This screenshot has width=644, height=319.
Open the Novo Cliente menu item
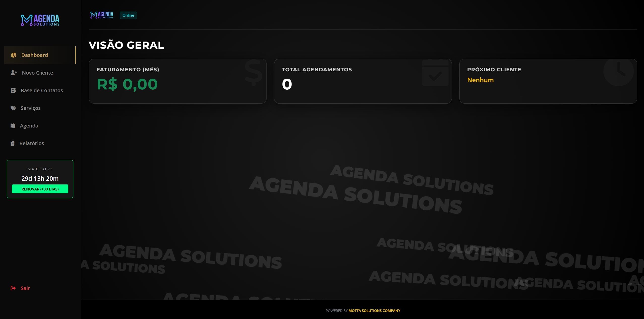tap(37, 73)
